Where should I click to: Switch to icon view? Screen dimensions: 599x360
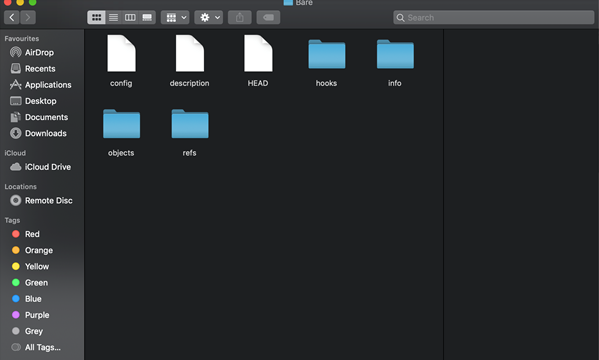pyautogui.click(x=96, y=18)
